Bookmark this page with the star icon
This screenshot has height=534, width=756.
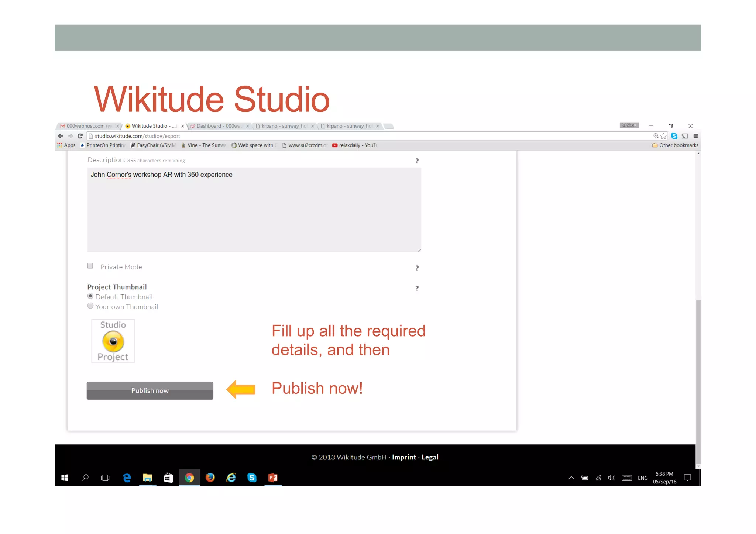[x=663, y=136]
